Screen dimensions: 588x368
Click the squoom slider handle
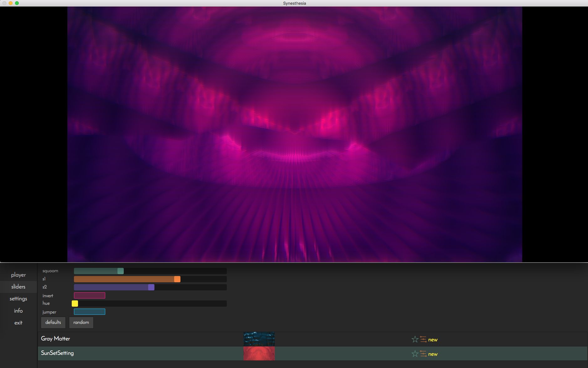click(121, 271)
